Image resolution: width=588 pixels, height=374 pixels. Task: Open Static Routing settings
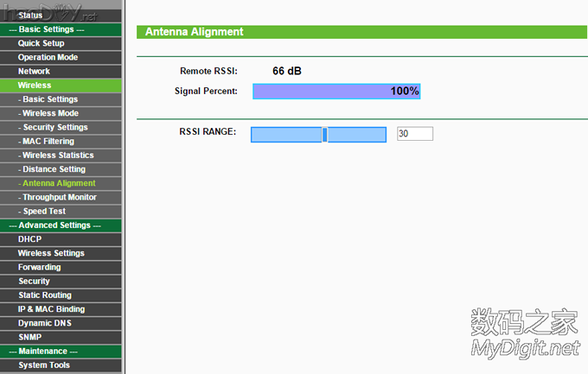point(45,295)
